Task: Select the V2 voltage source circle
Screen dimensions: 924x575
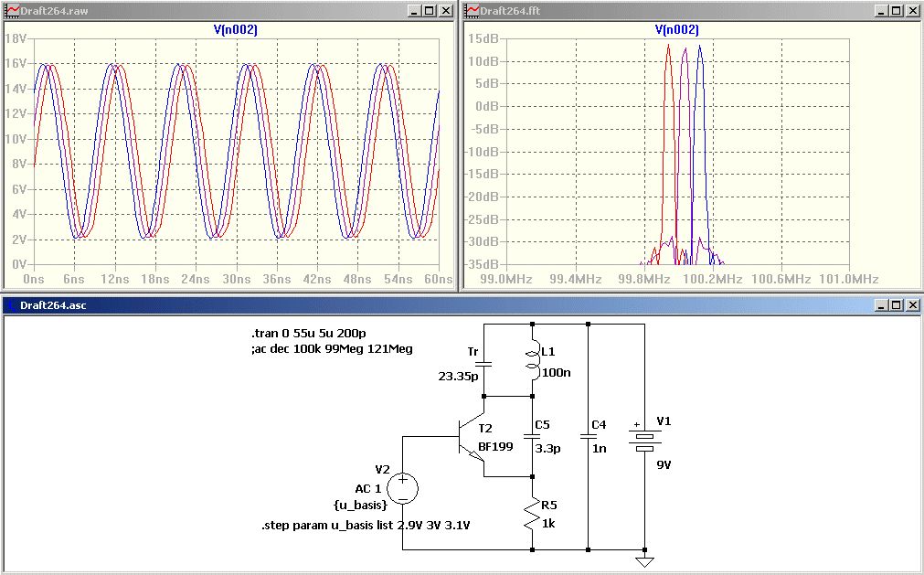Action: click(x=402, y=488)
